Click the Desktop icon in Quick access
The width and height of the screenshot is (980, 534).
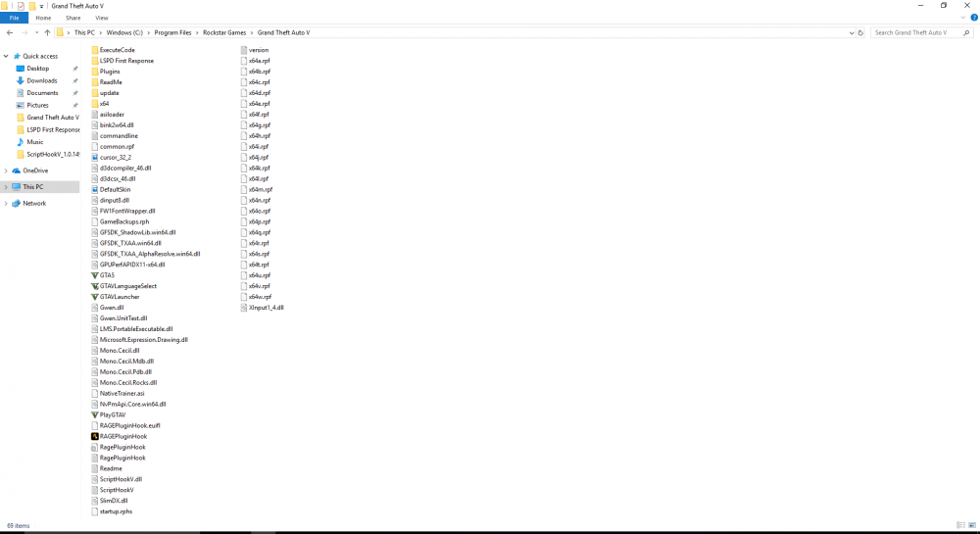pyautogui.click(x=21, y=68)
